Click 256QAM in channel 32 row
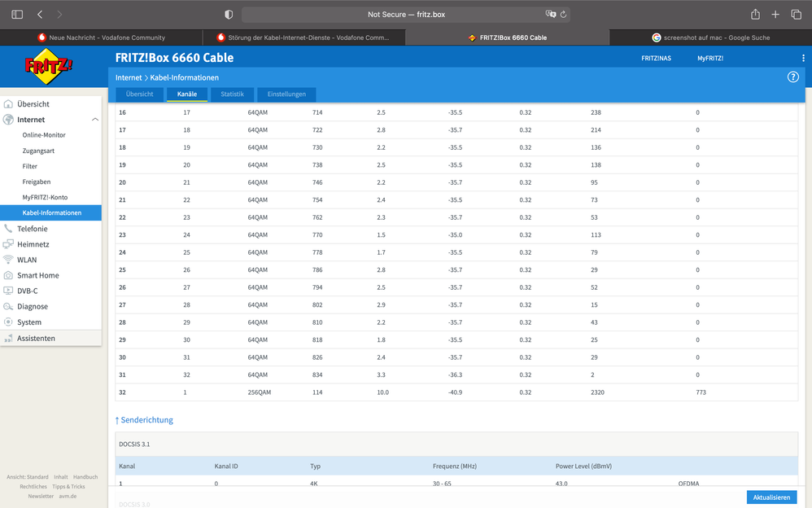Image resolution: width=812 pixels, height=508 pixels. pos(259,392)
